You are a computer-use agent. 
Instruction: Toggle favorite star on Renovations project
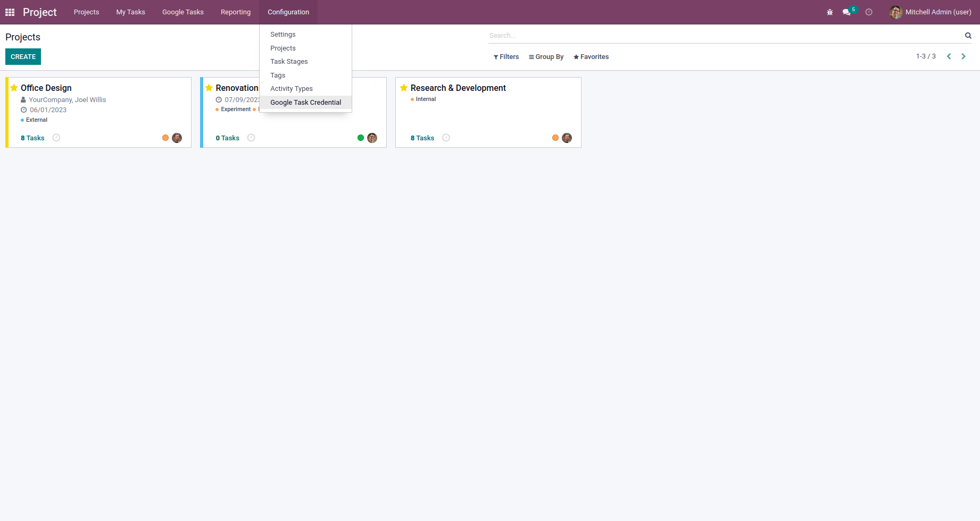click(x=209, y=88)
